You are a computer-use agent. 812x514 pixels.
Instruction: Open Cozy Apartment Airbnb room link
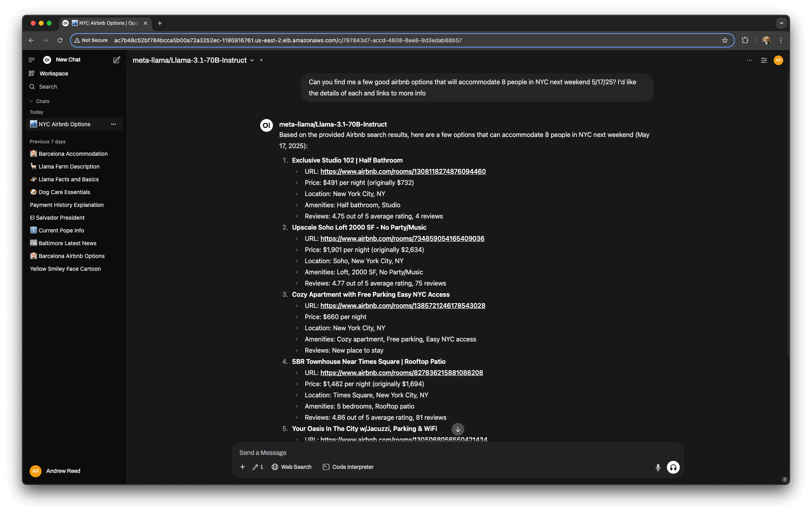[x=403, y=306]
